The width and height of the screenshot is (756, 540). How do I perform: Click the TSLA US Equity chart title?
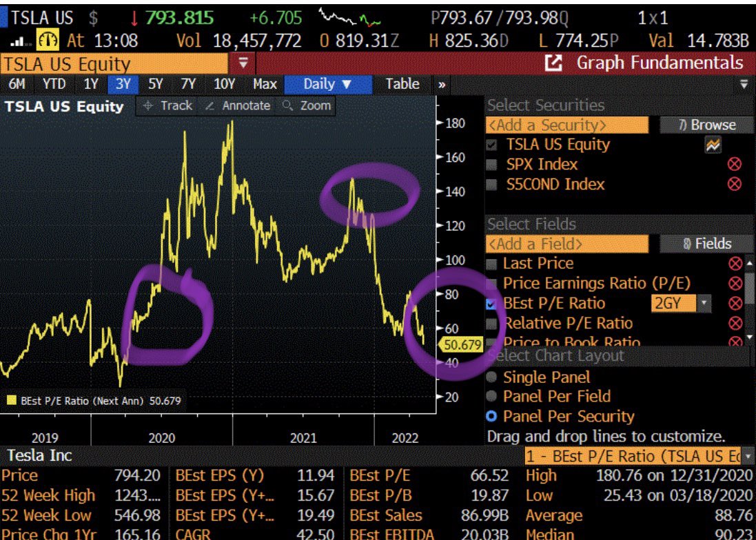pos(64,107)
